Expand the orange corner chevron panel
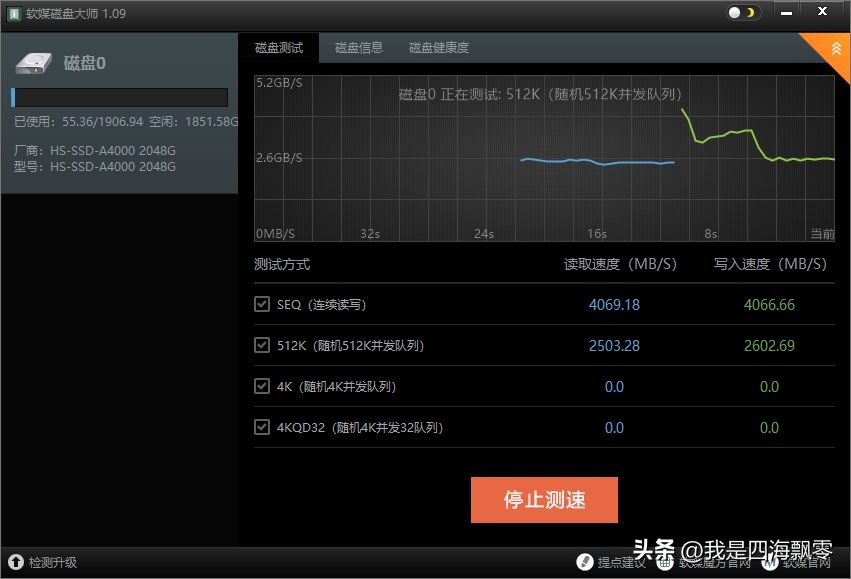The width and height of the screenshot is (851, 579). point(835,46)
